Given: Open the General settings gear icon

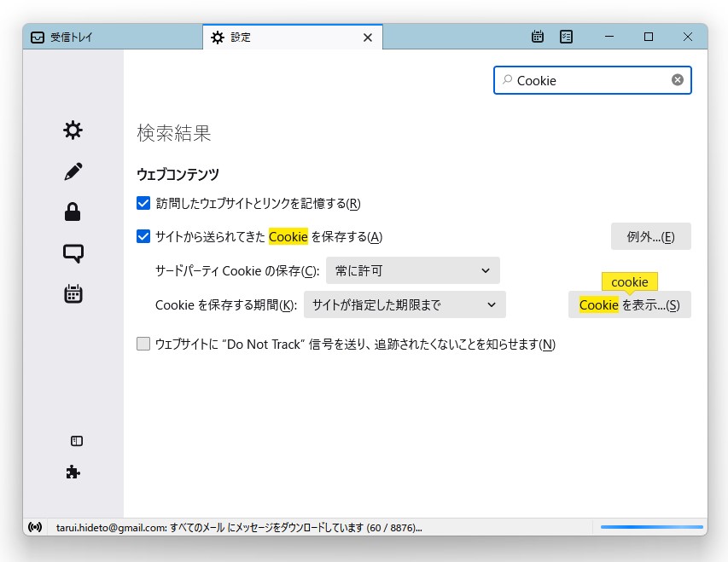Looking at the screenshot, I should [73, 130].
